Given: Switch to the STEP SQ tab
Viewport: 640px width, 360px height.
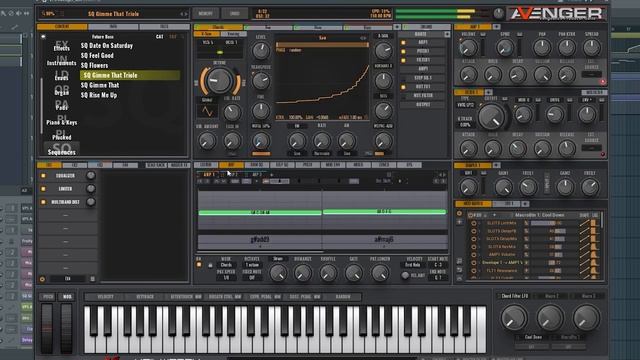Looking at the screenshot, I should click(x=282, y=165).
